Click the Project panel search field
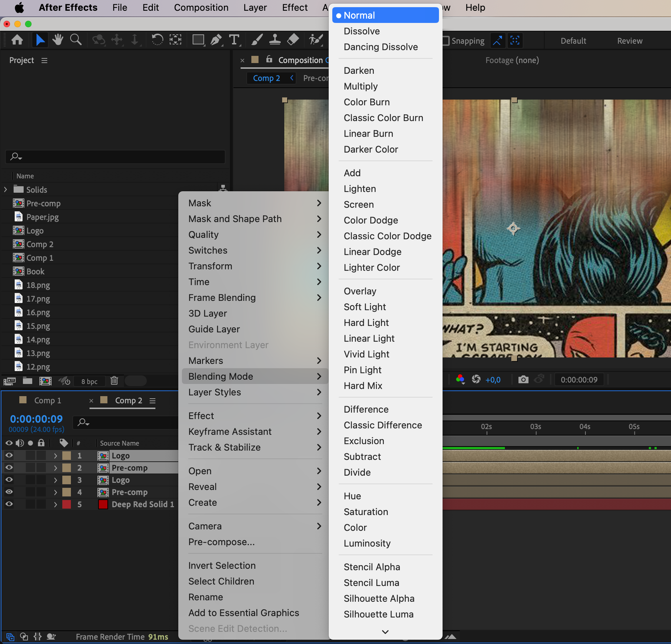671x644 pixels. point(115,157)
